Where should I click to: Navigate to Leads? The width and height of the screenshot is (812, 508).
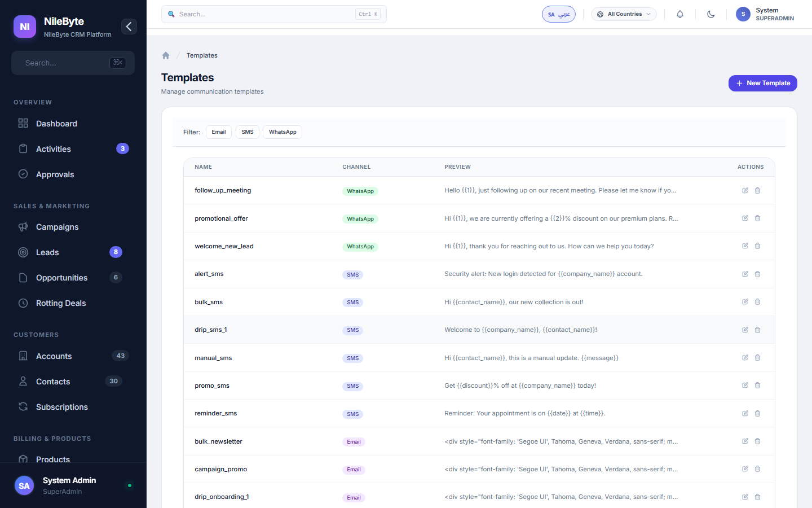click(73, 252)
